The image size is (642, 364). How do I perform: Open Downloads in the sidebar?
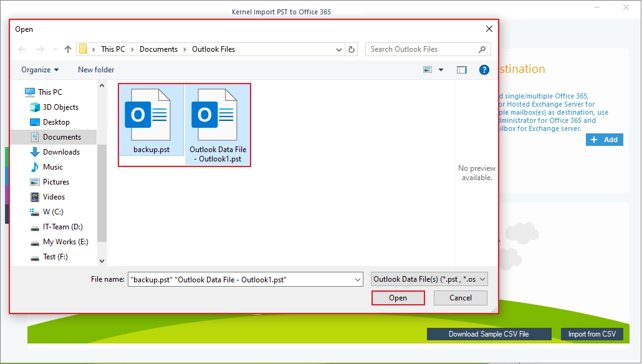pos(55,152)
